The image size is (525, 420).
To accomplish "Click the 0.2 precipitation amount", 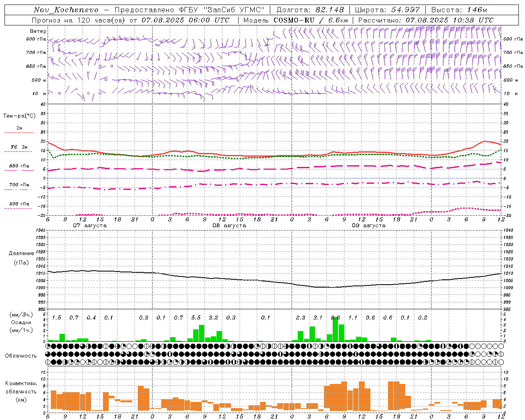I will tap(422, 318).
